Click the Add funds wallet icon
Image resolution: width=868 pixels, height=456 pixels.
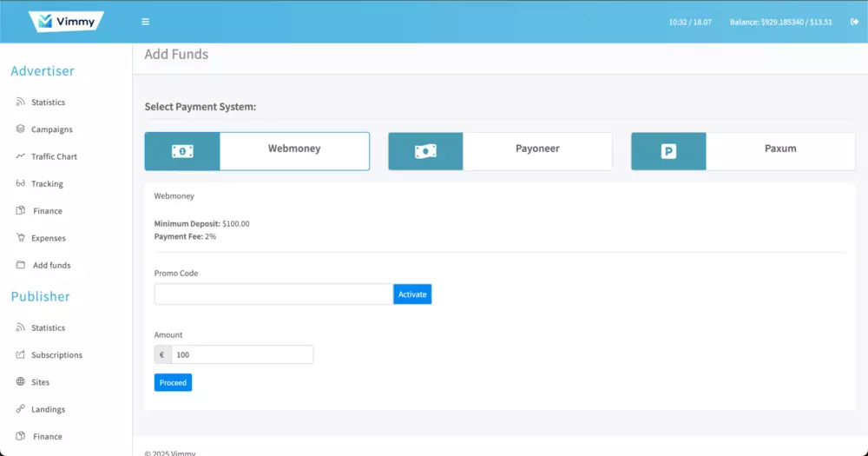pyautogui.click(x=21, y=265)
